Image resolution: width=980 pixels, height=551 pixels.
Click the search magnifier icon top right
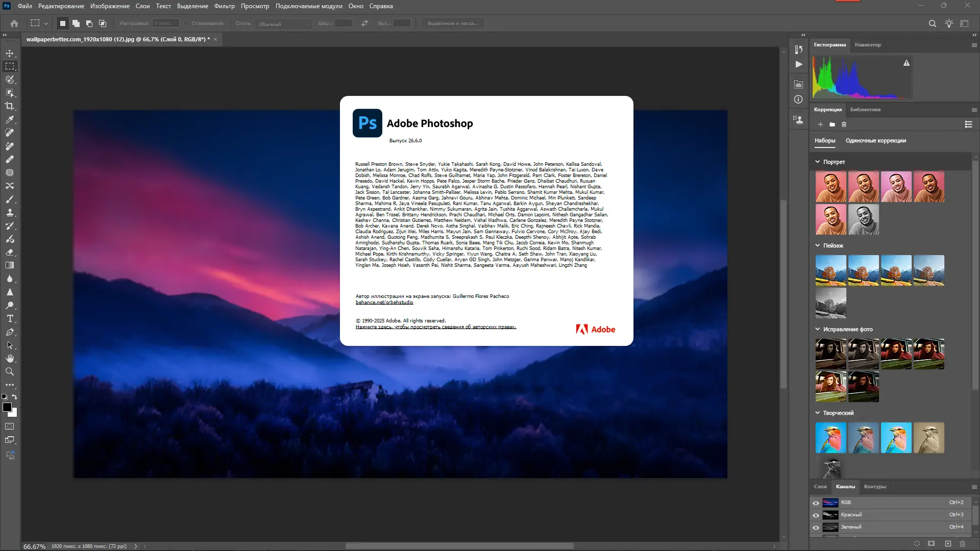pos(932,23)
